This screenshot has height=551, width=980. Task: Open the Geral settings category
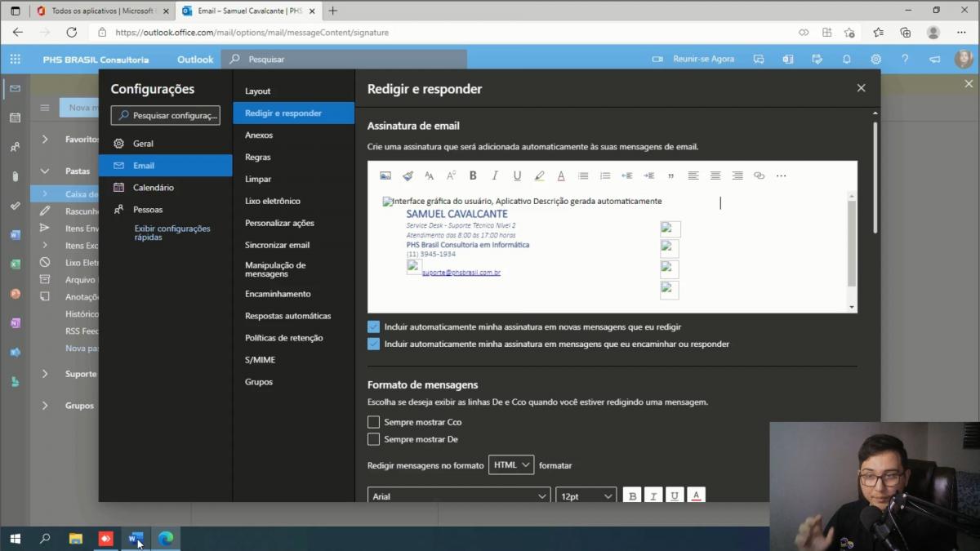[x=166, y=144]
